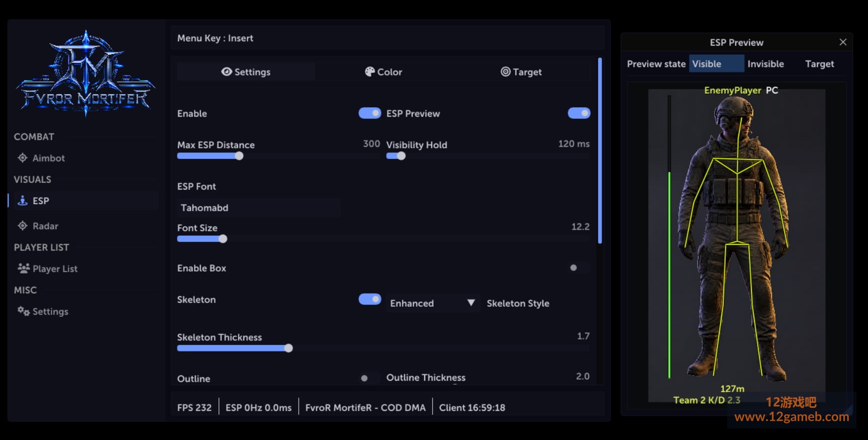This screenshot has height=440, width=868.
Task: Open Radar using its sidebar icon
Action: (23, 226)
